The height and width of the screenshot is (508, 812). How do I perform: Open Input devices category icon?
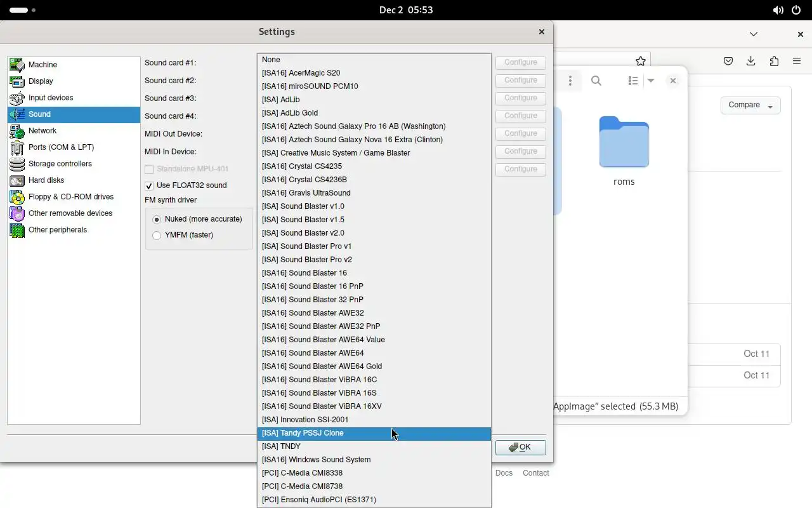[x=17, y=98]
